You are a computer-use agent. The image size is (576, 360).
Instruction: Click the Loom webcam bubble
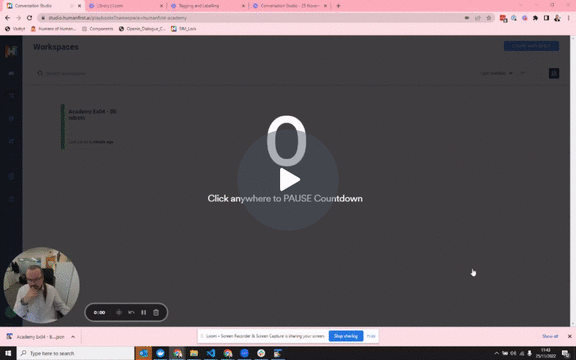(x=41, y=285)
